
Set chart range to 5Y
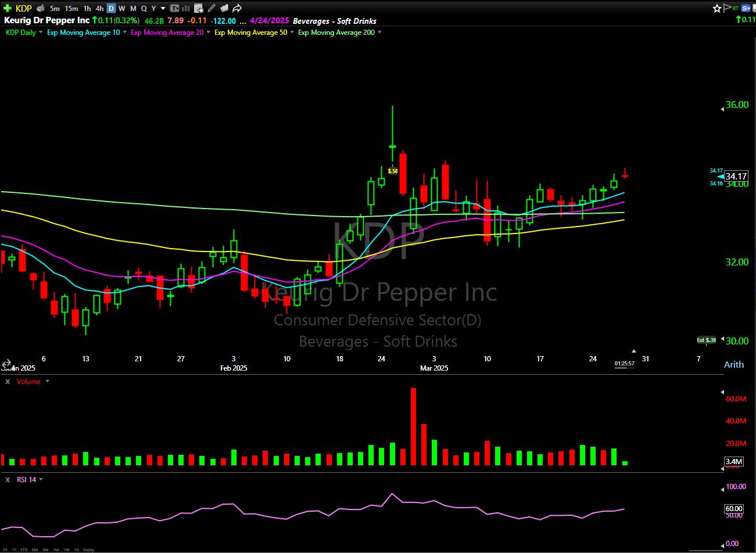click(x=5, y=550)
